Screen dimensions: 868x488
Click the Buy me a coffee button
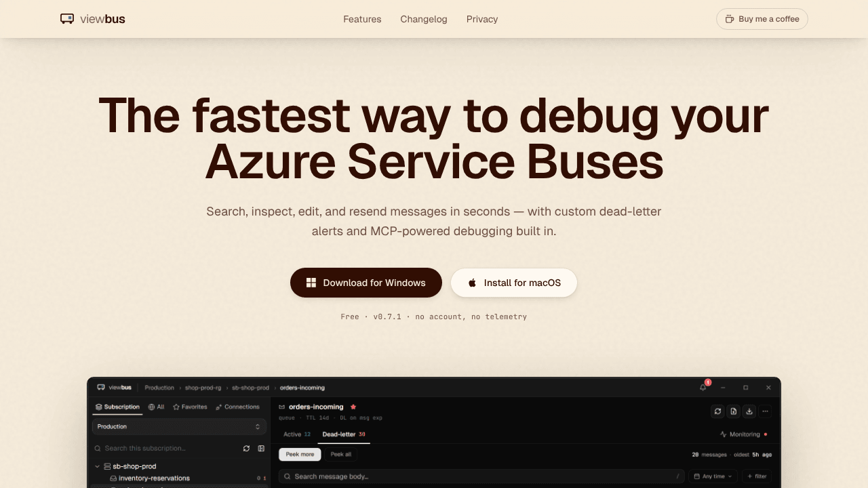[x=762, y=19]
